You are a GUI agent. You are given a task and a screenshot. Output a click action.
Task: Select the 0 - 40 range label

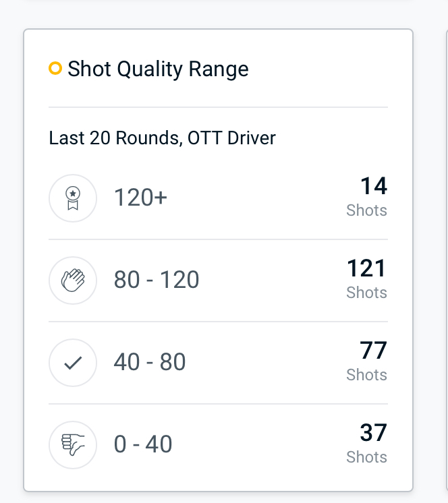pyautogui.click(x=143, y=444)
